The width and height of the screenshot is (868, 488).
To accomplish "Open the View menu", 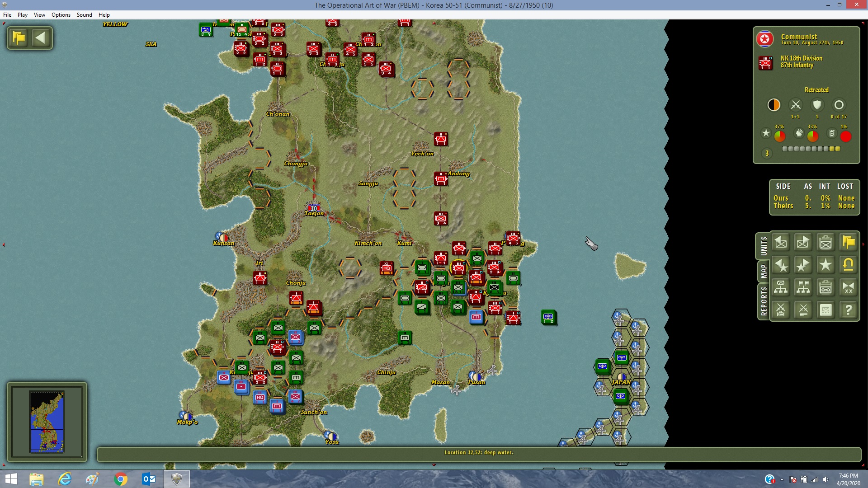I will click(x=39, y=15).
